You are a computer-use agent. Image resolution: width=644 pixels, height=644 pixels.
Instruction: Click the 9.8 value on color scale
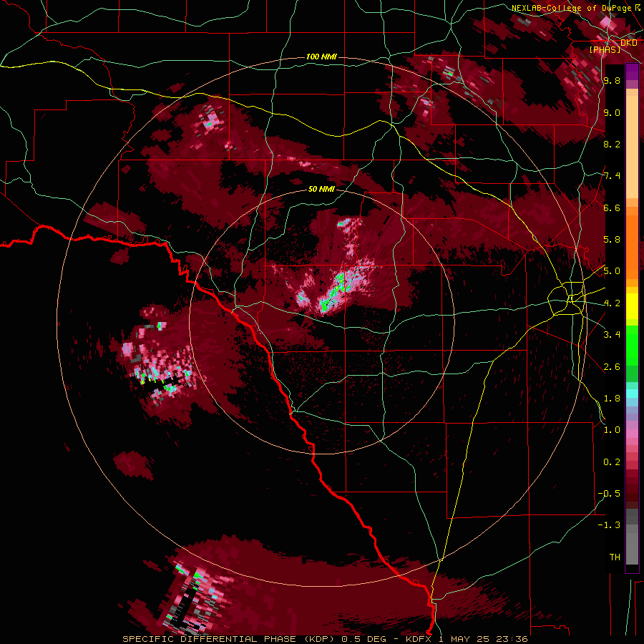612,80
